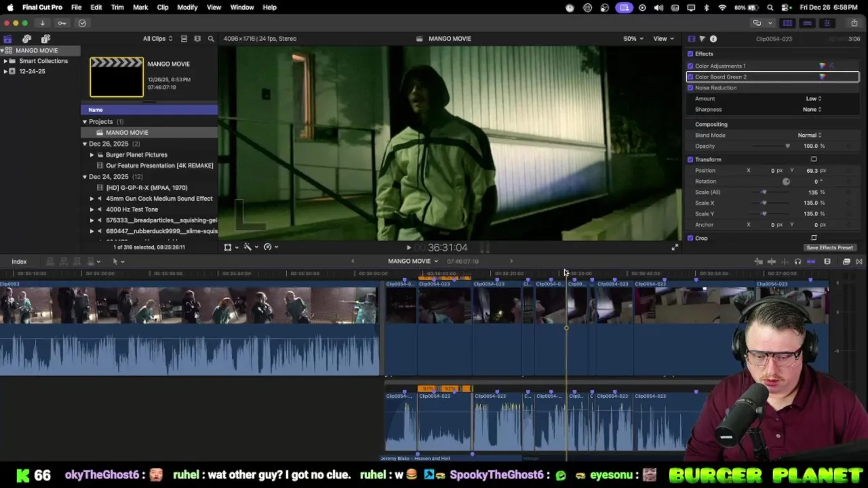The image size is (868, 488).
Task: Toggle the Crop checkbox
Action: (x=690, y=238)
